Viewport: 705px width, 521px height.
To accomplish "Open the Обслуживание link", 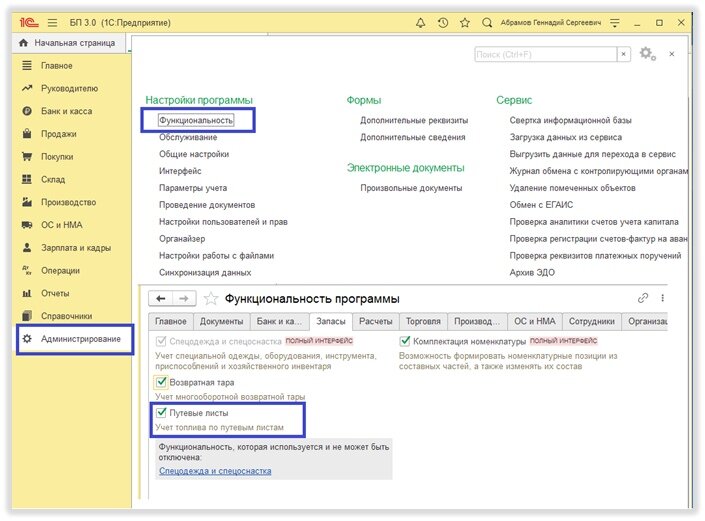I will (x=188, y=137).
